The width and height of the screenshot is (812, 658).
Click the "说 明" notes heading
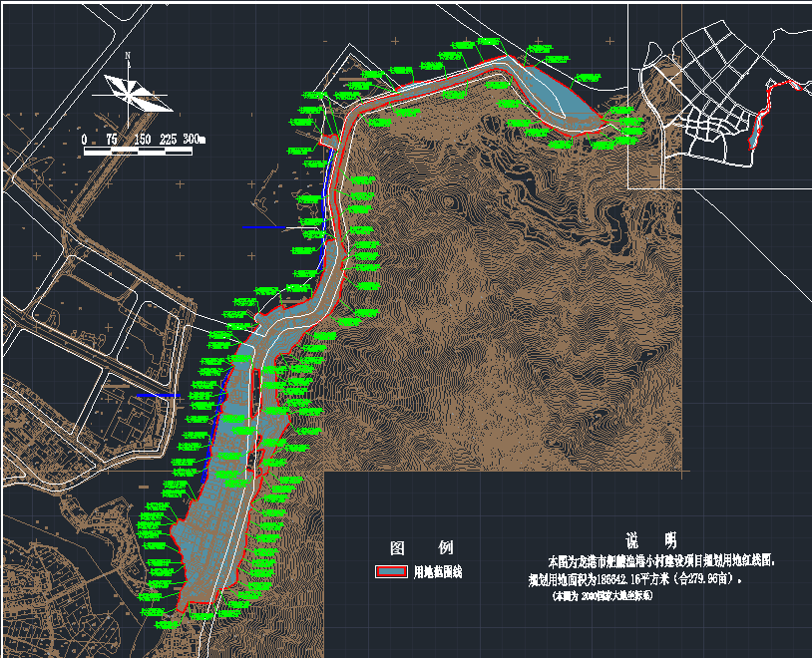tap(651, 541)
